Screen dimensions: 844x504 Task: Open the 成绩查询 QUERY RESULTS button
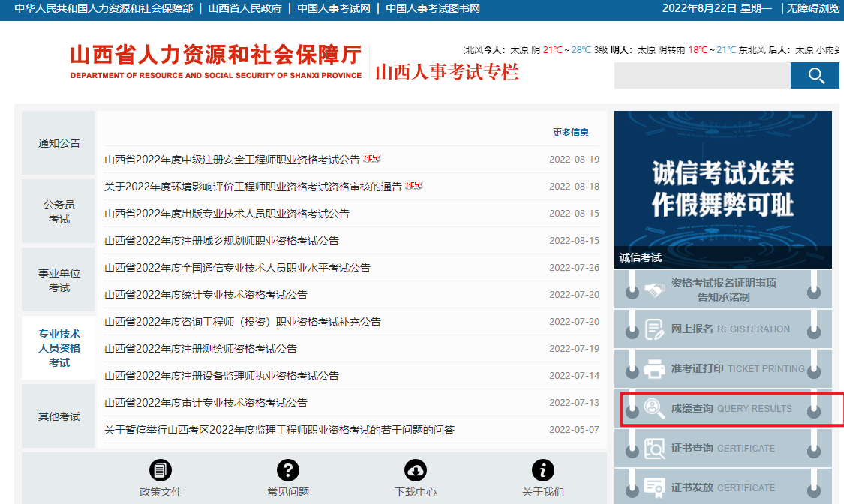click(723, 408)
